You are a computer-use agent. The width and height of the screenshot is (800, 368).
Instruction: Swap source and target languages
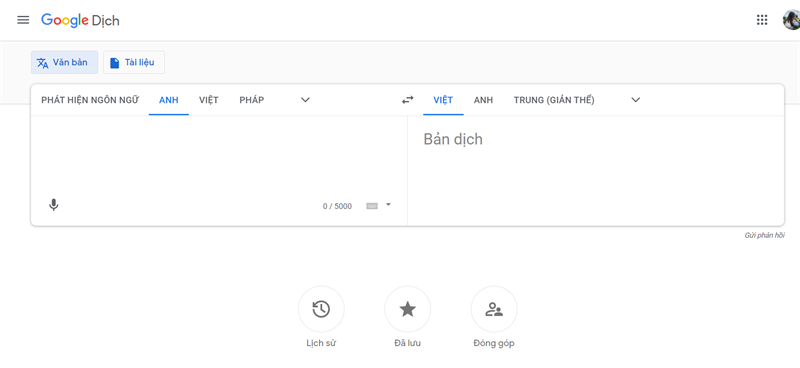click(408, 100)
